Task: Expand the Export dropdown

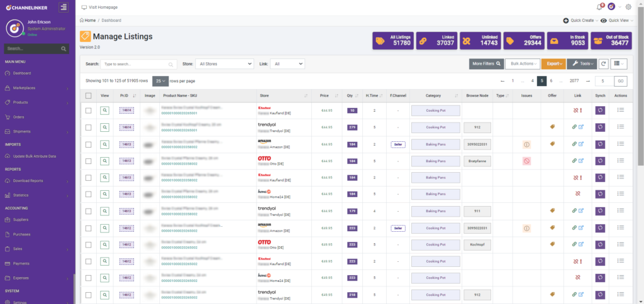Action: [x=553, y=63]
